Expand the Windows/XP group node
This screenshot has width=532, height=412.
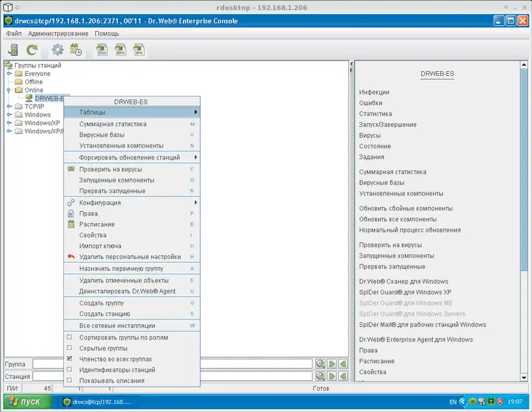pos(9,122)
